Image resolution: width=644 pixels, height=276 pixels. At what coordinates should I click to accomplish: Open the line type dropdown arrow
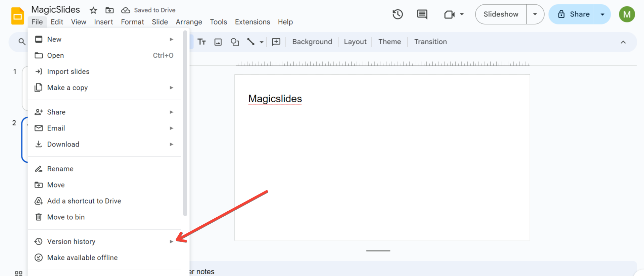click(x=262, y=42)
